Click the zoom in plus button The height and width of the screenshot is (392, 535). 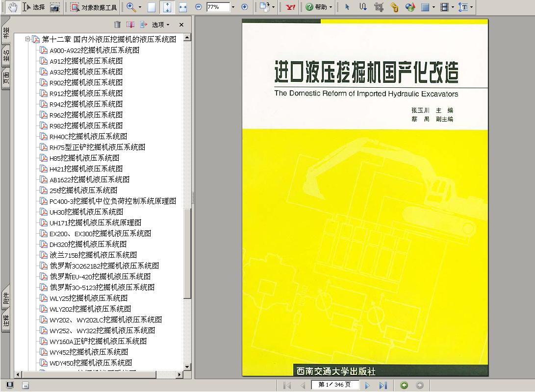[244, 7]
